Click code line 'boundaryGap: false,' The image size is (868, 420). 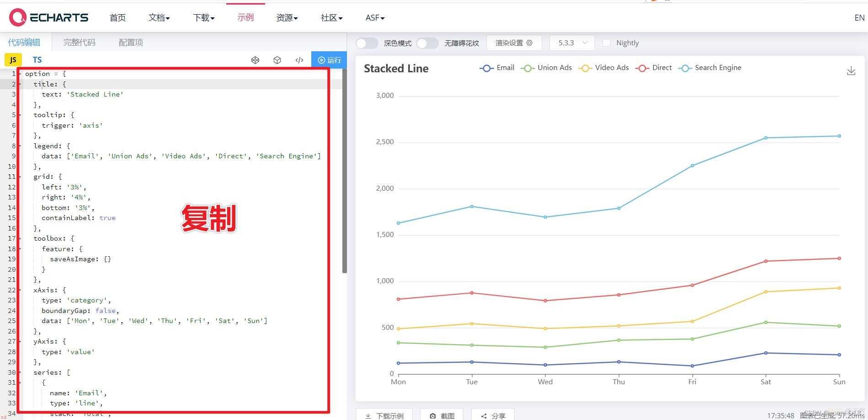pos(80,311)
